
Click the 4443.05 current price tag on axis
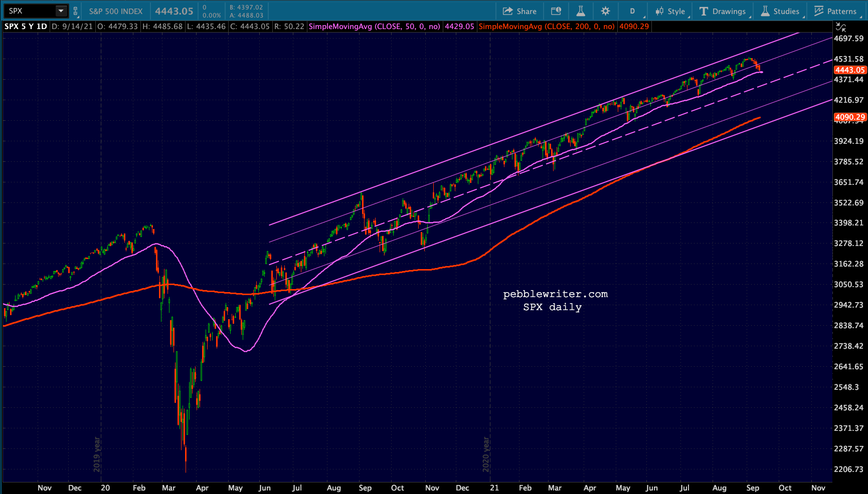[x=849, y=70]
